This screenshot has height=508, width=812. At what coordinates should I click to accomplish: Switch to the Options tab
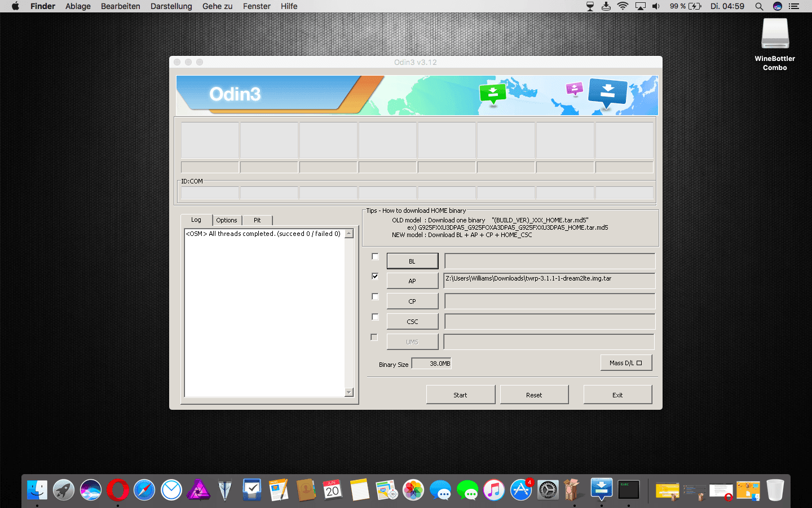point(227,220)
